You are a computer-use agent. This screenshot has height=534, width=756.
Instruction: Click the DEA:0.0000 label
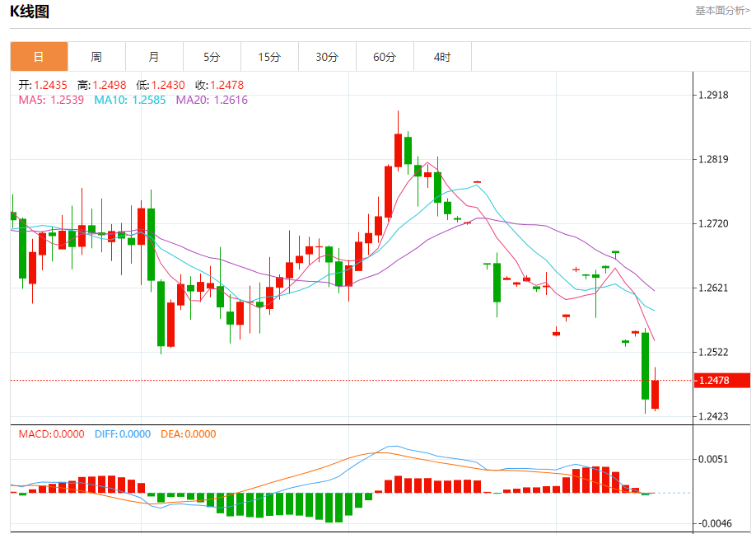click(189, 434)
